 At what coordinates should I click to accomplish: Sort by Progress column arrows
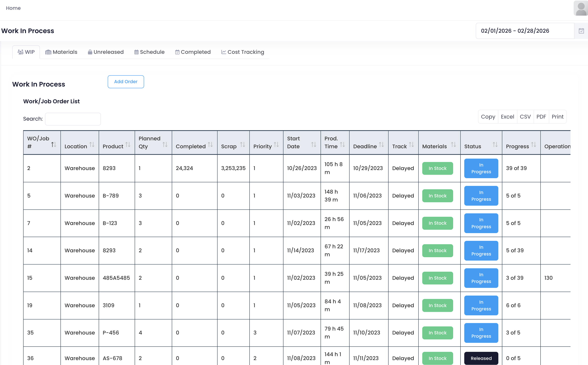point(533,145)
